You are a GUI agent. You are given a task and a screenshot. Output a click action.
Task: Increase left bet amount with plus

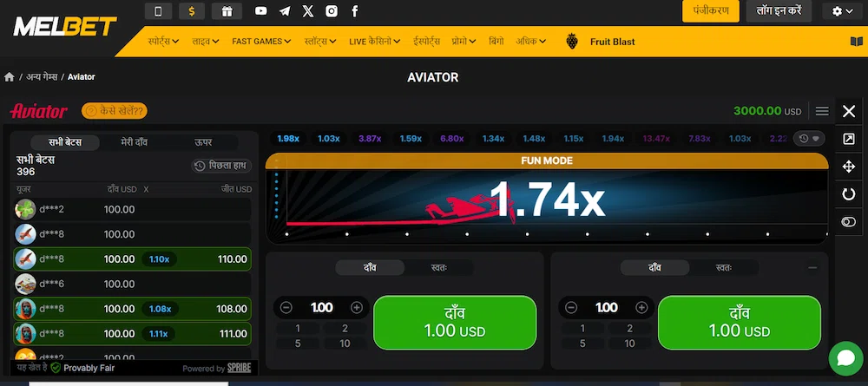[357, 307]
